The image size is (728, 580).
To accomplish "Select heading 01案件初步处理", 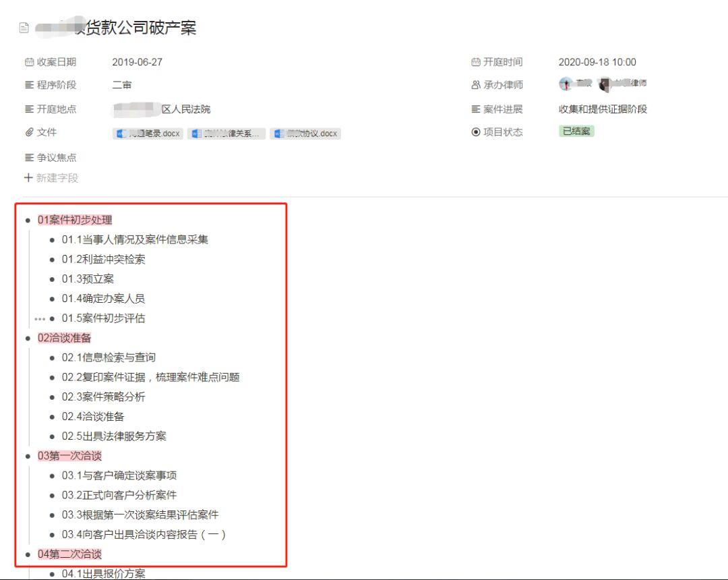I will [75, 220].
